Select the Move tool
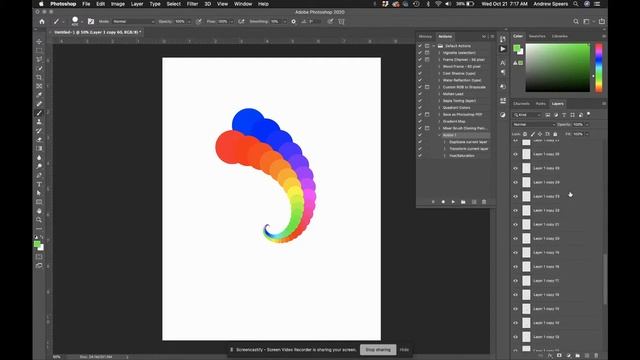The width and height of the screenshot is (640, 360). (39, 42)
